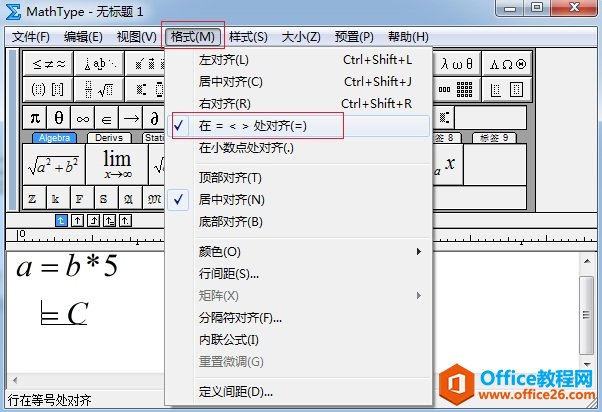Open the uppercase Greek letters palette (ΛΩ)
The width and height of the screenshot is (602, 412).
507,64
